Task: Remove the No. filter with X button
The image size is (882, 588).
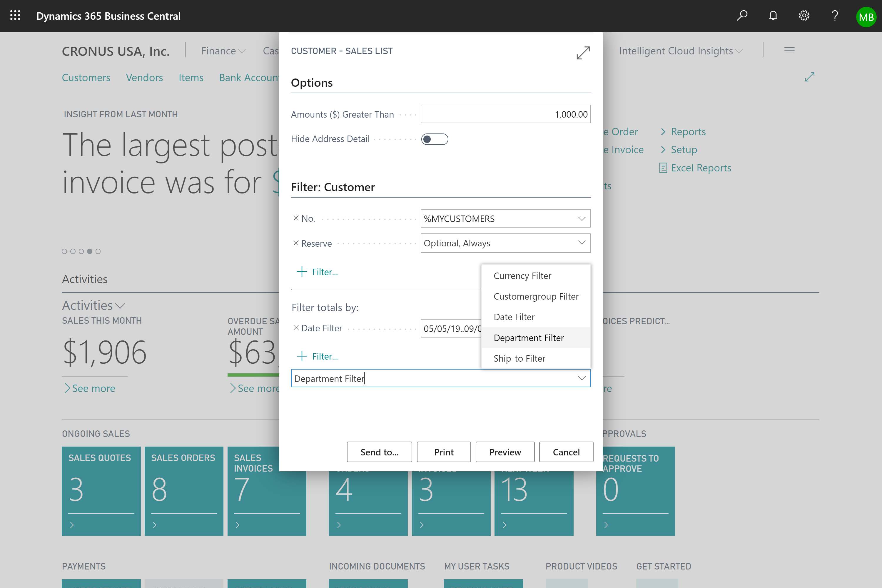Action: click(296, 218)
